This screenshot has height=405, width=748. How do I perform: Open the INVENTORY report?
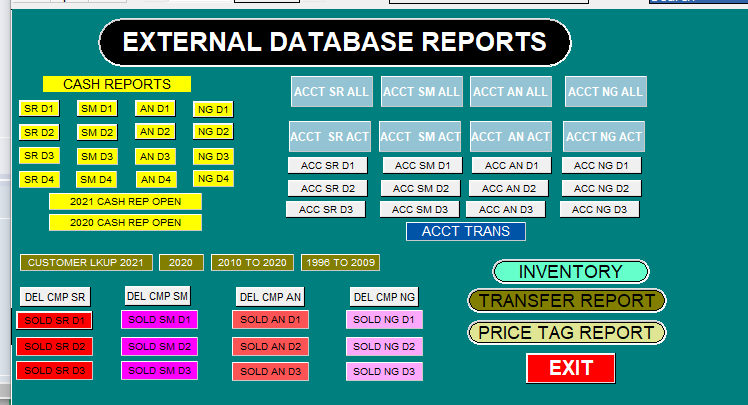click(571, 271)
